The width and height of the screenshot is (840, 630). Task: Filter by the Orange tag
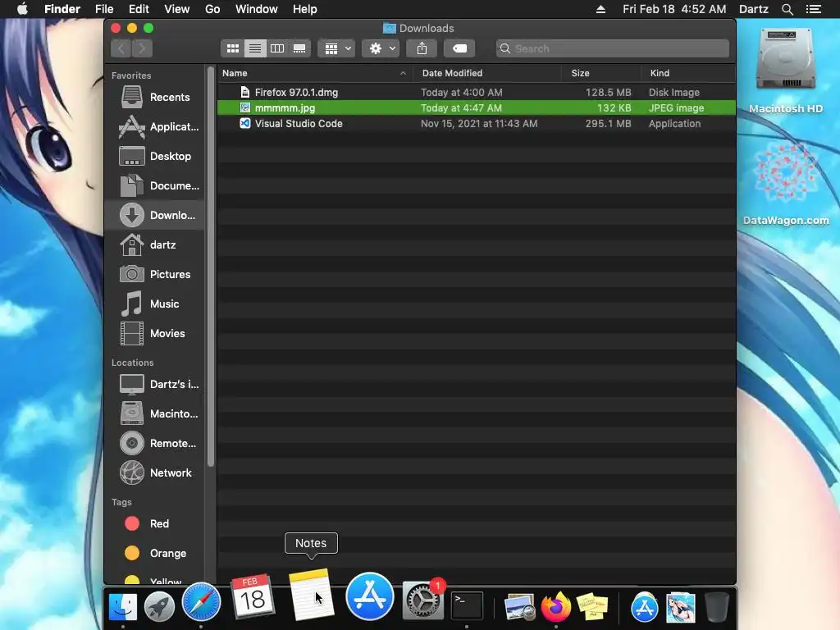point(155,553)
